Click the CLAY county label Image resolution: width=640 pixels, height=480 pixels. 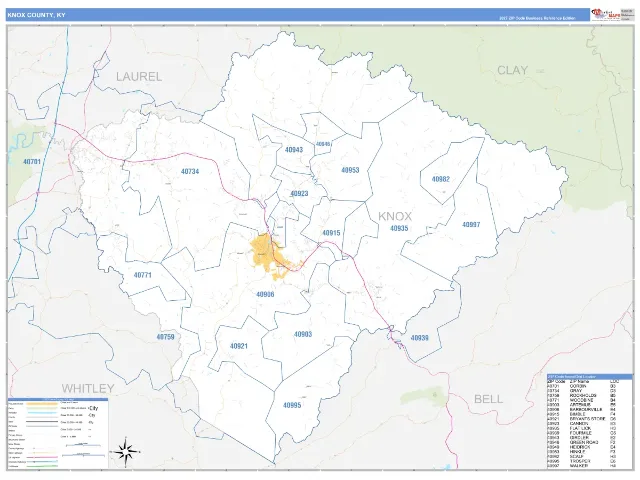click(x=512, y=70)
